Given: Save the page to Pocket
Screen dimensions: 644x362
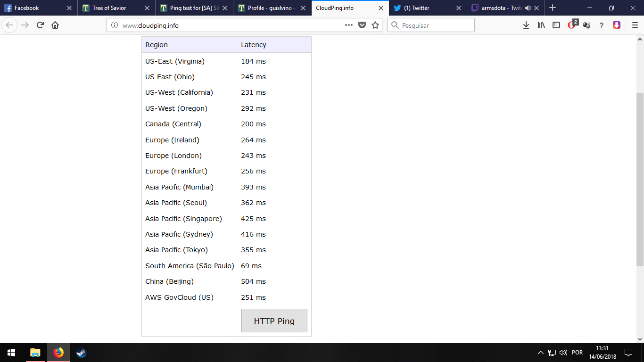Looking at the screenshot, I should pyautogui.click(x=362, y=25).
